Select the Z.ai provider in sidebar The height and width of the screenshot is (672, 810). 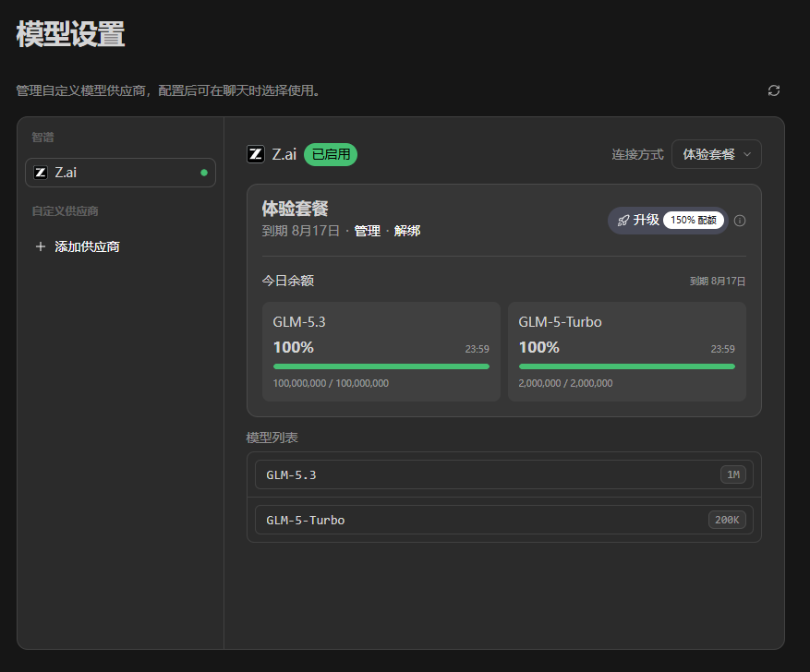(120, 173)
